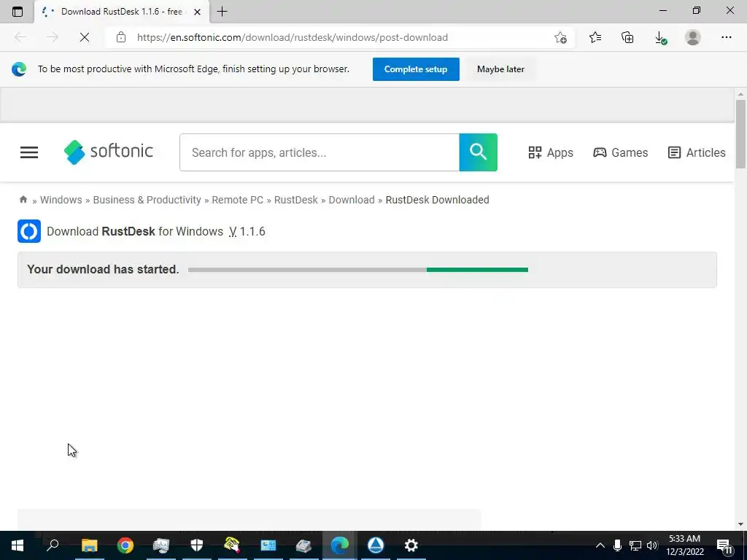Launch Google Chrome from taskbar

pos(125,545)
